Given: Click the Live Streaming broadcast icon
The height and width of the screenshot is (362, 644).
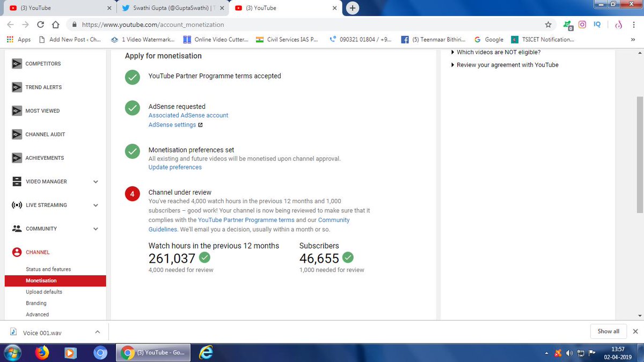Looking at the screenshot, I should pos(16,205).
